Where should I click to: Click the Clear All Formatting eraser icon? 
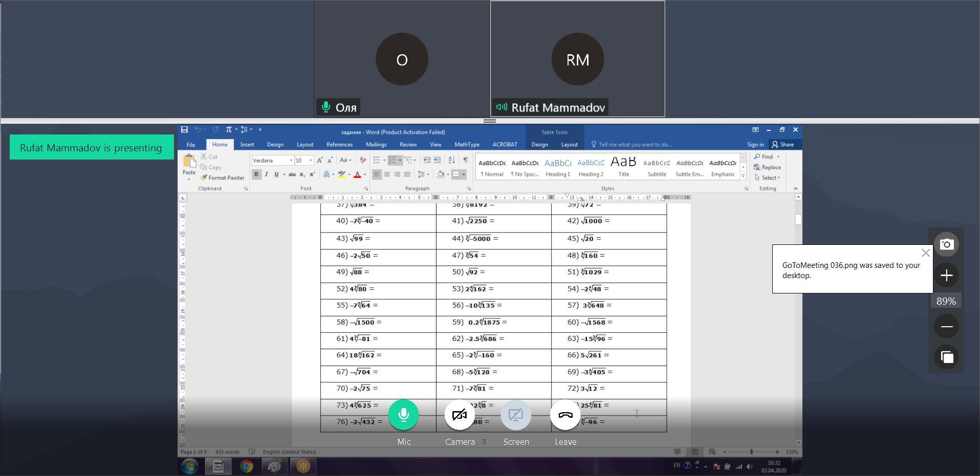pos(363,160)
